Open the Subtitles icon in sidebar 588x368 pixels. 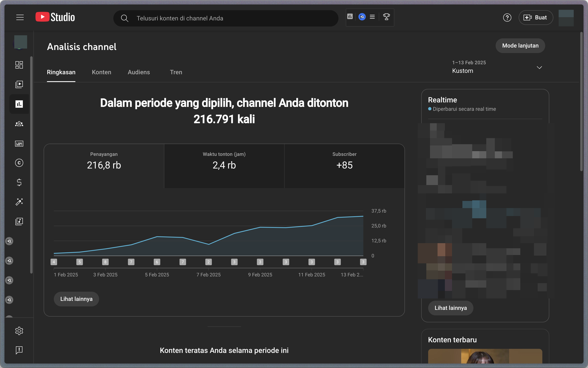pyautogui.click(x=19, y=144)
